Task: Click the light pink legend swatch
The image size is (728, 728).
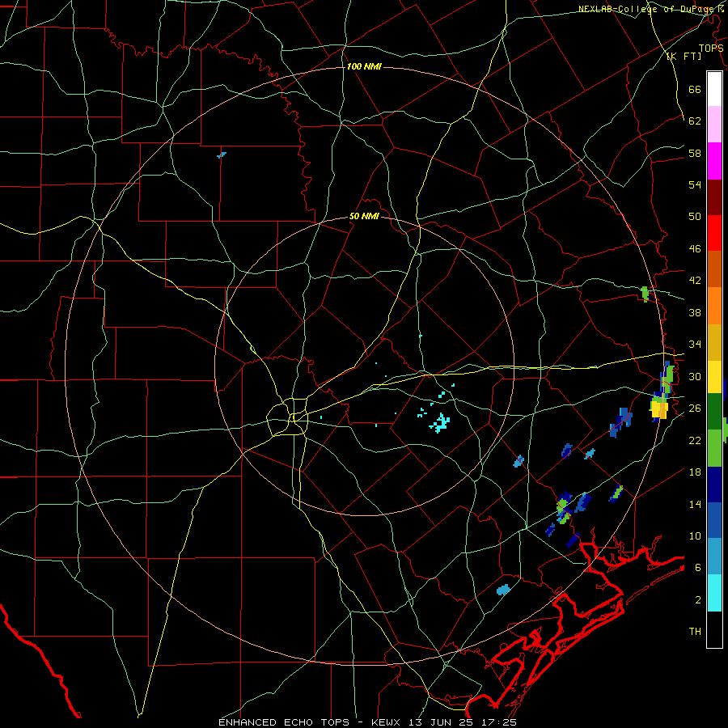Action: point(714,125)
